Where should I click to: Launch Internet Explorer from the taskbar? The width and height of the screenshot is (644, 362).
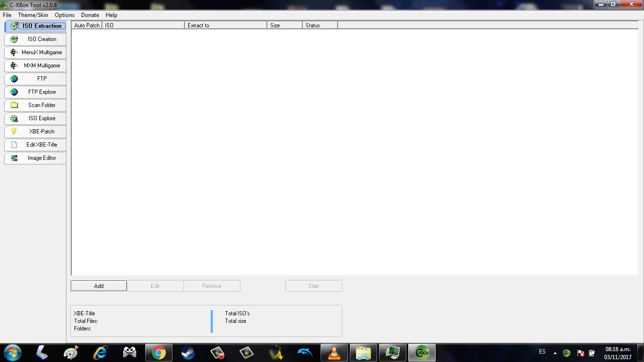point(100,353)
